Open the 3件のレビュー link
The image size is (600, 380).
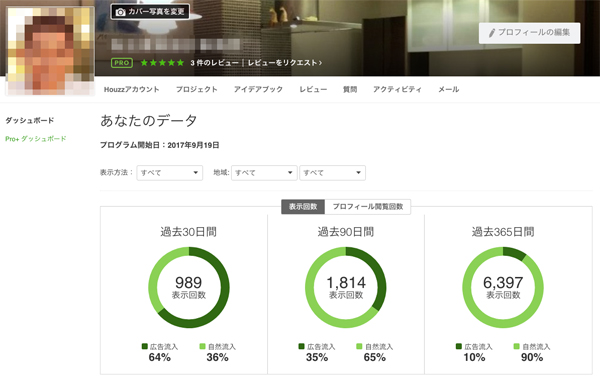(214, 63)
